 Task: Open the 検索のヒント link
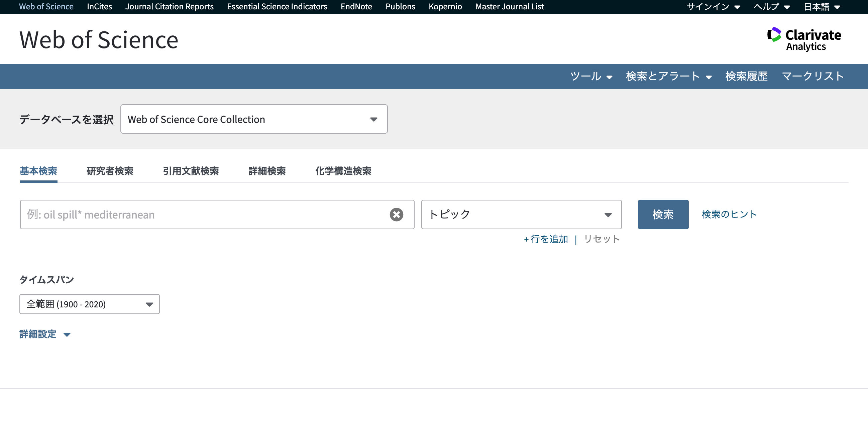tap(729, 214)
